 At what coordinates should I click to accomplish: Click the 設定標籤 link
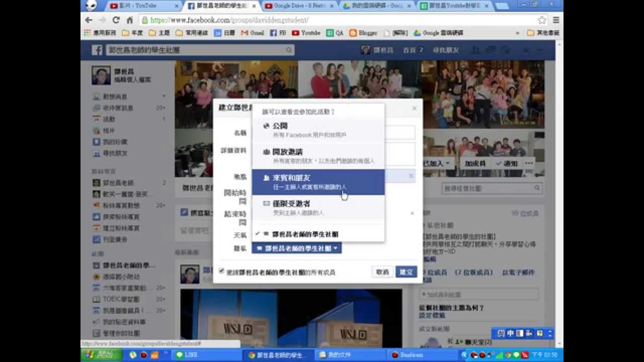click(432, 315)
